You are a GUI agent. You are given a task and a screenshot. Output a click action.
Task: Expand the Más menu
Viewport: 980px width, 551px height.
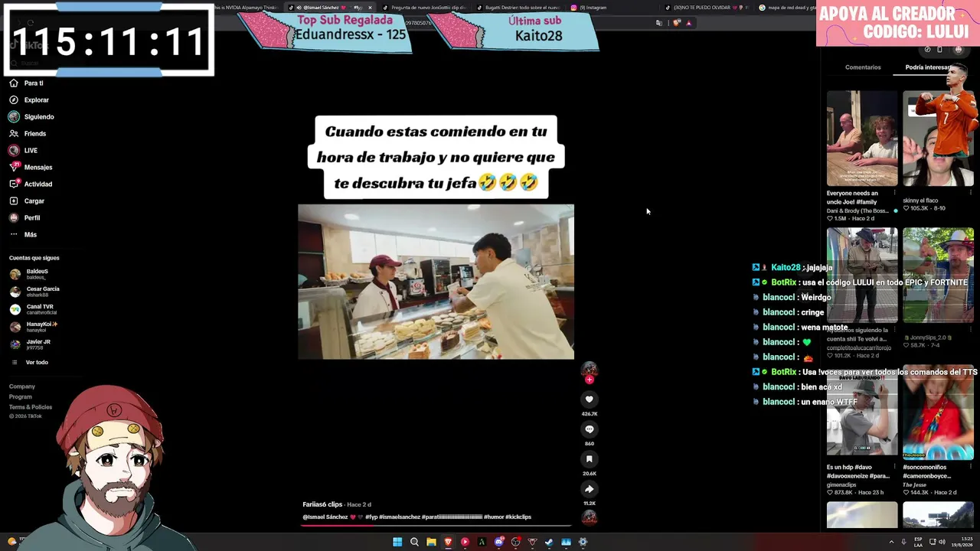pyautogui.click(x=23, y=234)
